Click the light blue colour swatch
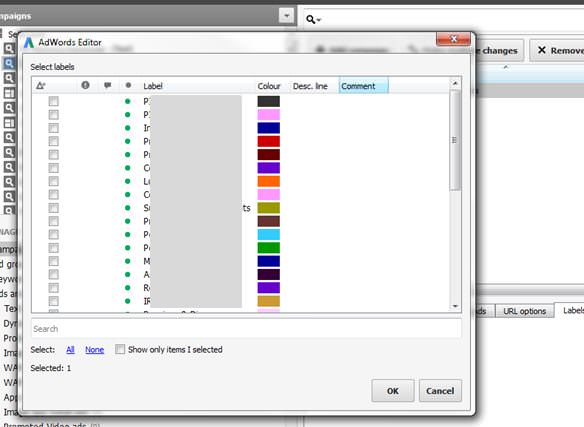The width and height of the screenshot is (584, 427). pyautogui.click(x=269, y=235)
